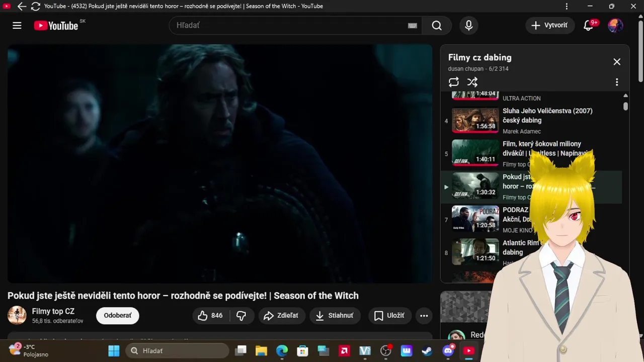Open the Steam taskbar icon
This screenshot has width=644, height=362.
pyautogui.click(x=427, y=350)
